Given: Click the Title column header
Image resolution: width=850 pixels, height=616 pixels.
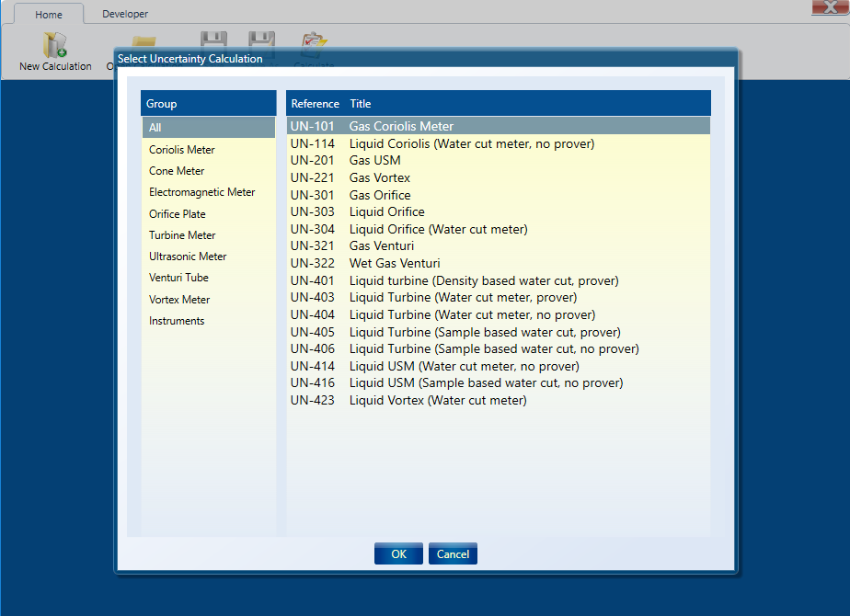Looking at the screenshot, I should point(361,104).
